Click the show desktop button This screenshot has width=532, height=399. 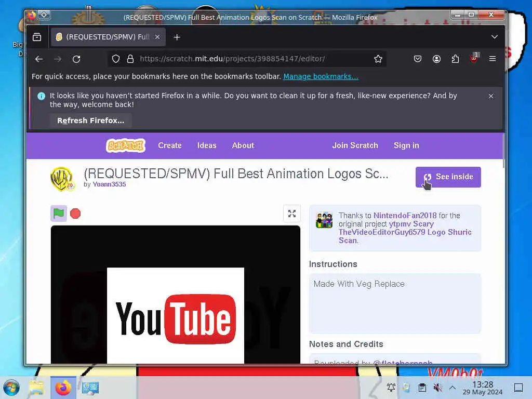(x=518, y=388)
